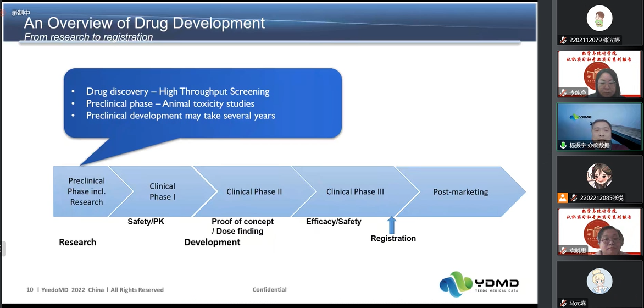
Task: Click the muted mic icon beside 2202212085张悦
Action: pyautogui.click(x=573, y=198)
